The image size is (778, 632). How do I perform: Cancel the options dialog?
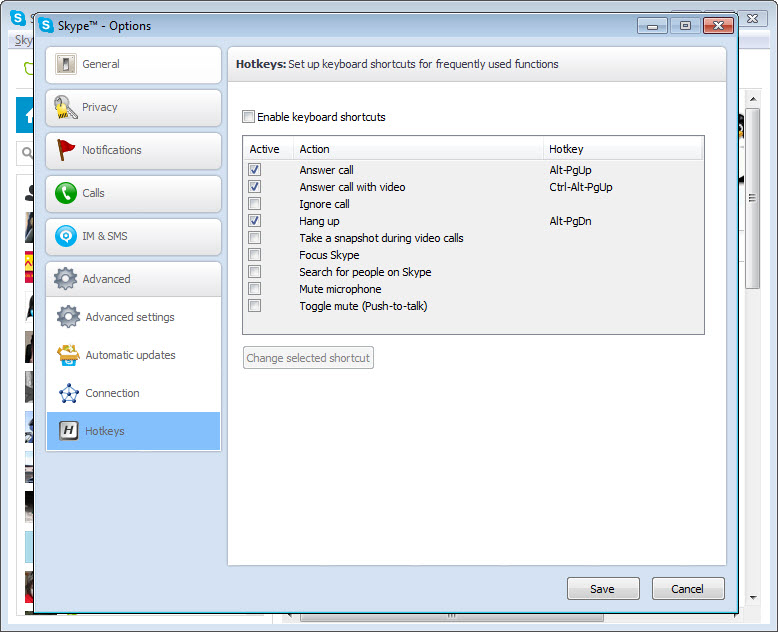[x=688, y=589]
